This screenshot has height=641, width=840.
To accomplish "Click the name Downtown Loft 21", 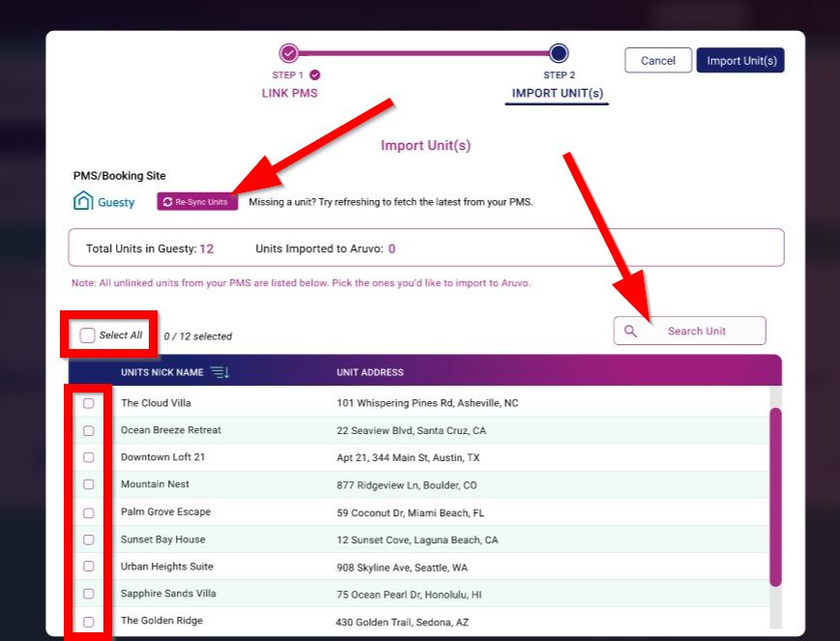I will 162,457.
